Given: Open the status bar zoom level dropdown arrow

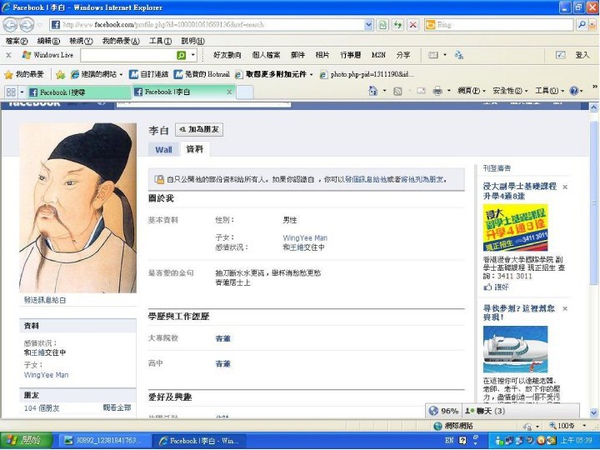Looking at the screenshot, I should [x=584, y=426].
